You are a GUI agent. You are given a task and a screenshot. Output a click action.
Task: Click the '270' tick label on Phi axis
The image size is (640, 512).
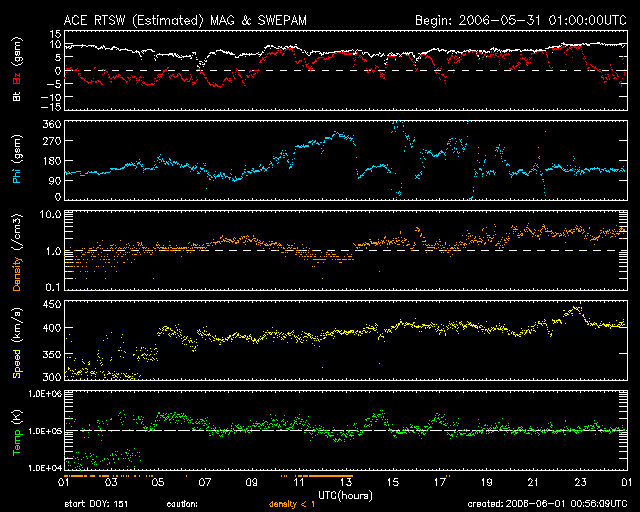[52, 141]
